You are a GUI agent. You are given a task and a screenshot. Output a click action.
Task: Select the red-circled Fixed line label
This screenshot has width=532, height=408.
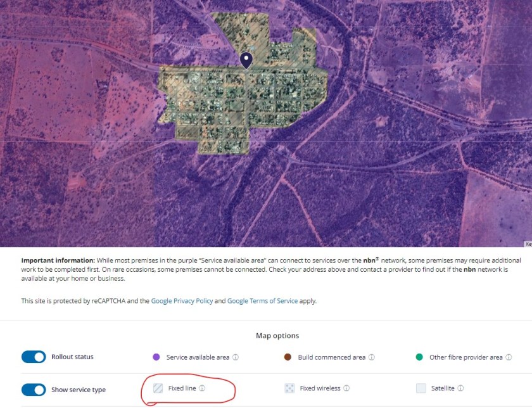pos(184,388)
